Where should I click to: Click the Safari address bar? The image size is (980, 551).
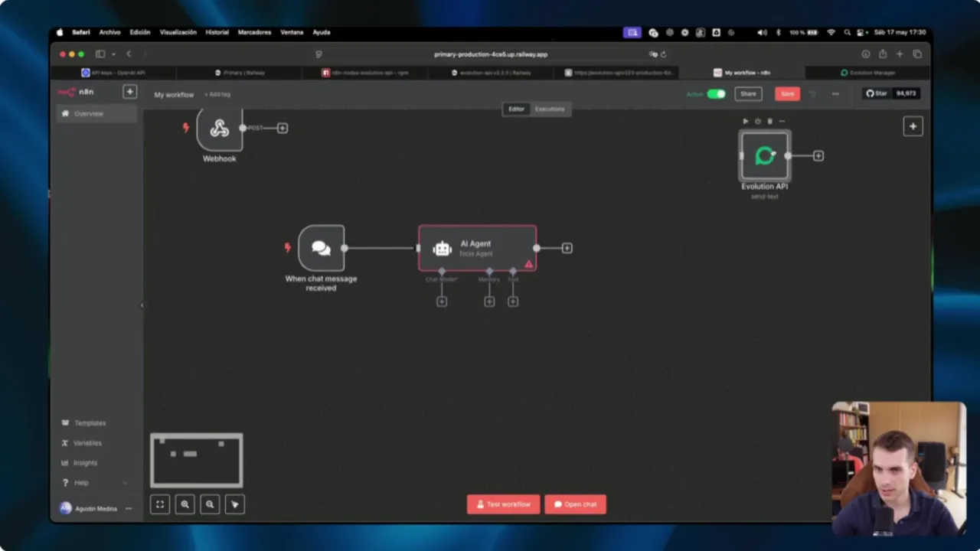click(x=490, y=54)
